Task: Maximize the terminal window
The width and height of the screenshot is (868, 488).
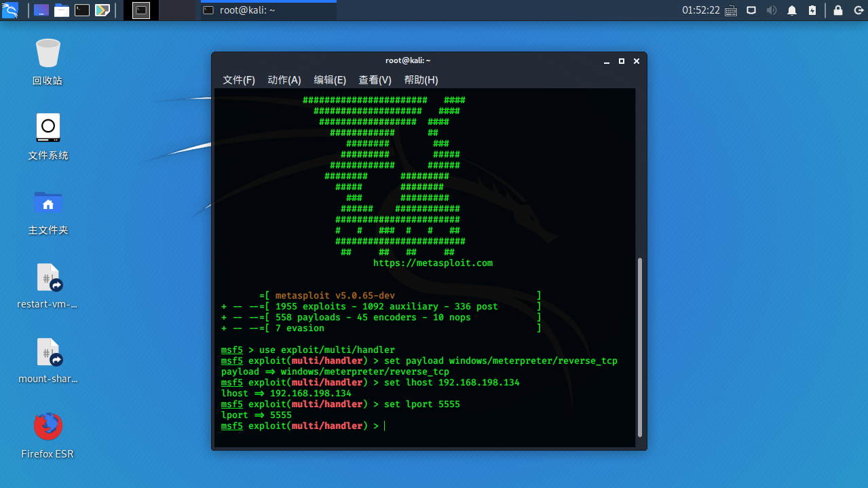Action: coord(622,61)
